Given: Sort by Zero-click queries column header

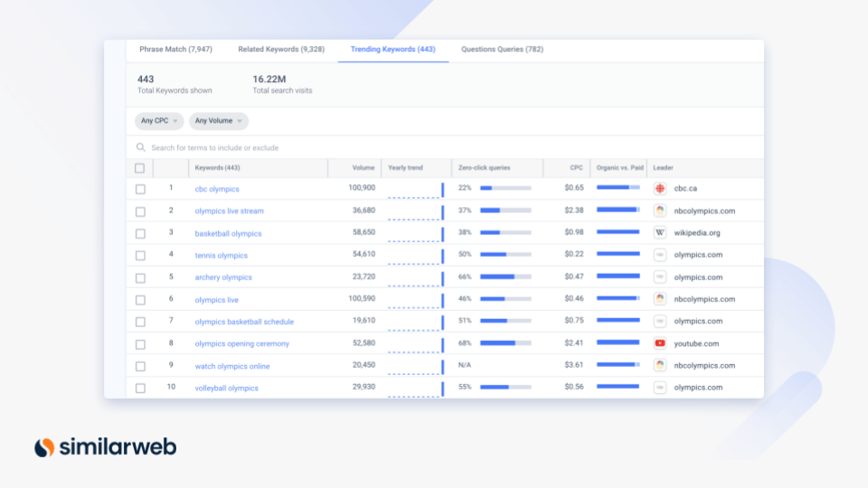Looking at the screenshot, I should pyautogui.click(x=485, y=168).
